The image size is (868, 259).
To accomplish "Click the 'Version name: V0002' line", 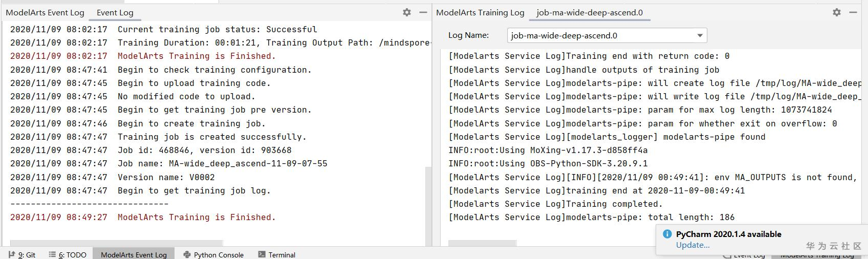I will 113,177.
